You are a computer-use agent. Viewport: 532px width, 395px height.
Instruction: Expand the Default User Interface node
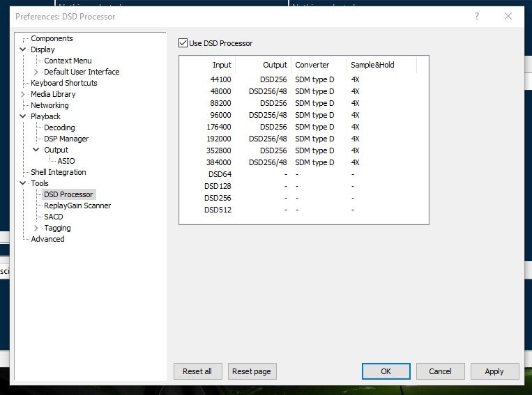pos(36,72)
